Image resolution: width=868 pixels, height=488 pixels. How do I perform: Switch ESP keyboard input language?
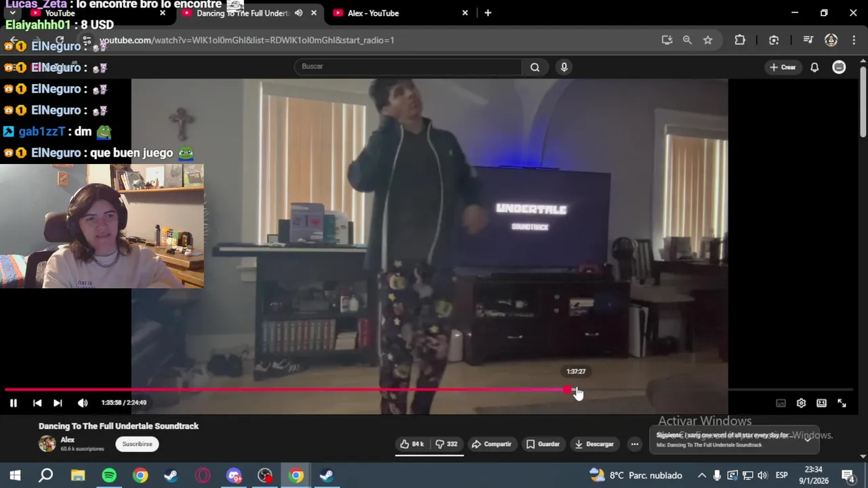coord(781,475)
